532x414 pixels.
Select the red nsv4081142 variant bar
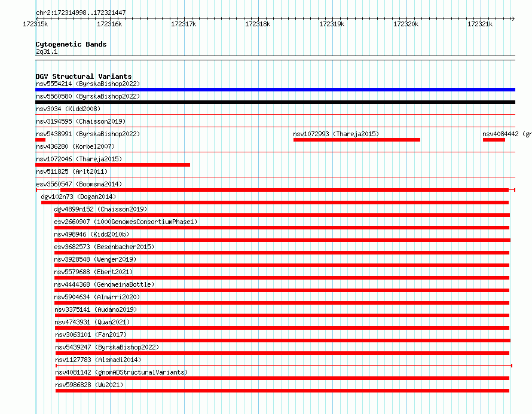[282, 378]
